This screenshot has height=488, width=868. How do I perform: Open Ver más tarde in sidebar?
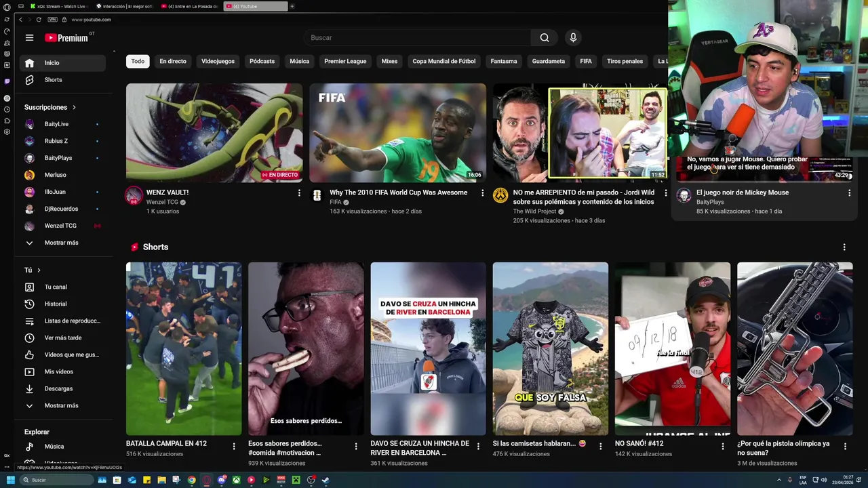click(x=62, y=338)
